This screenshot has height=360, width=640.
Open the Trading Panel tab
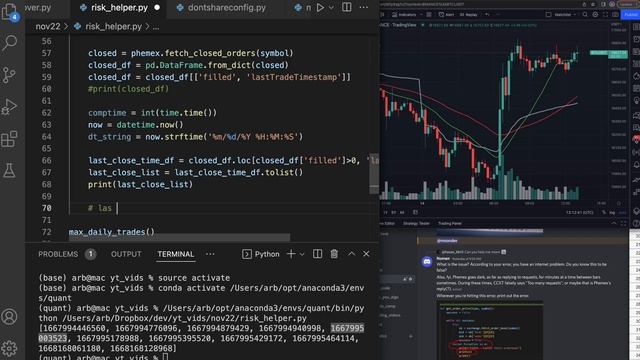point(450,224)
